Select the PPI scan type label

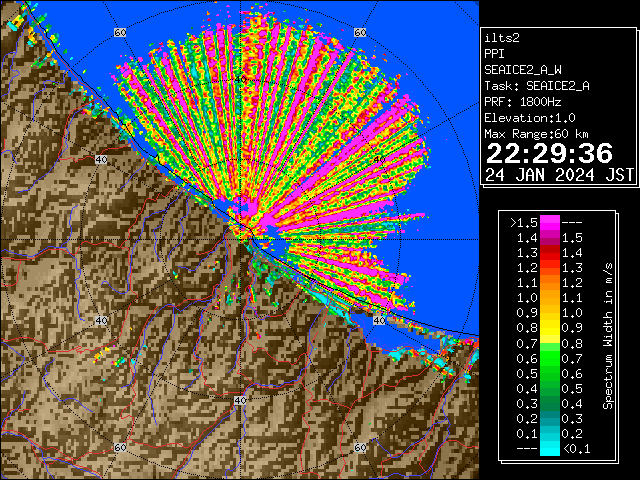coord(494,54)
